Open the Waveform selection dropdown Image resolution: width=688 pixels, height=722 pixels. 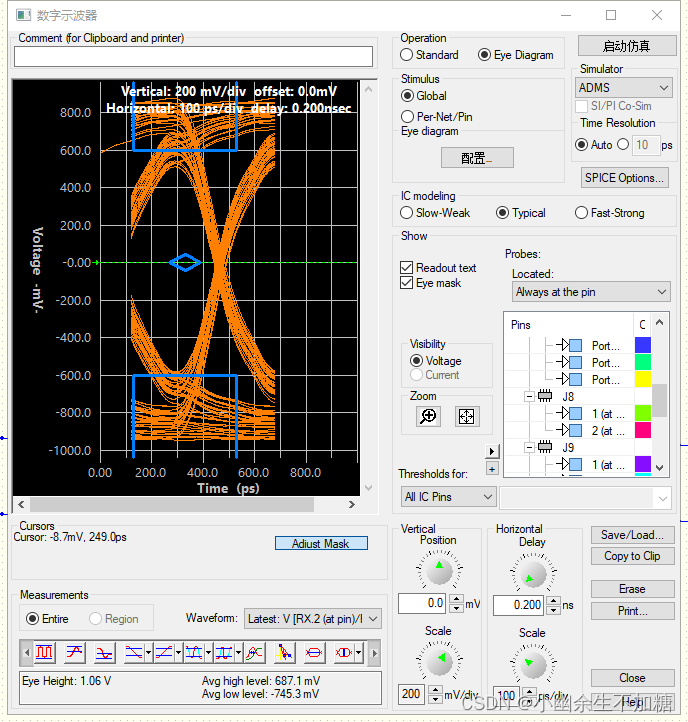pos(313,619)
